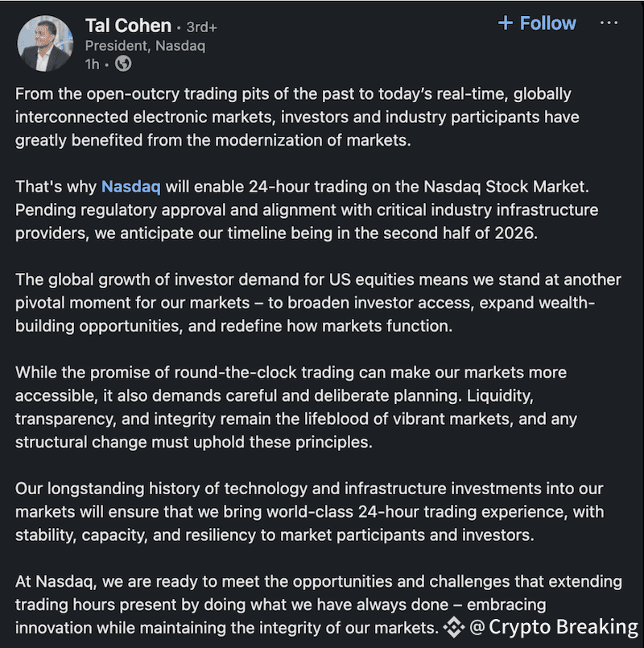The image size is (644, 648).
Task: Click the plus icon beside Follow
Action: coord(506,23)
